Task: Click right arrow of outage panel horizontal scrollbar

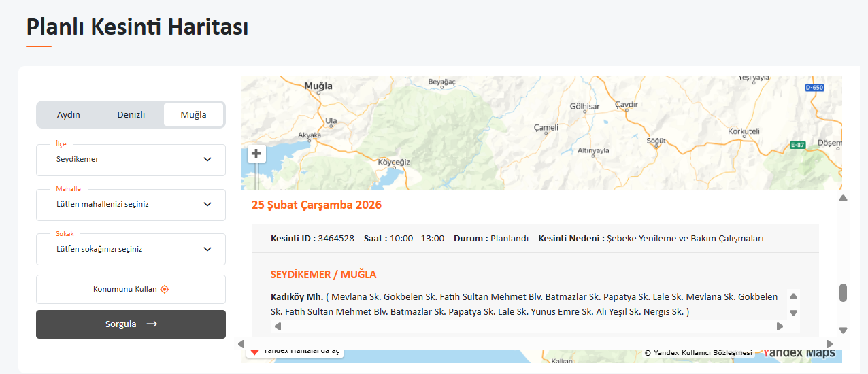Action: pyautogui.click(x=829, y=344)
